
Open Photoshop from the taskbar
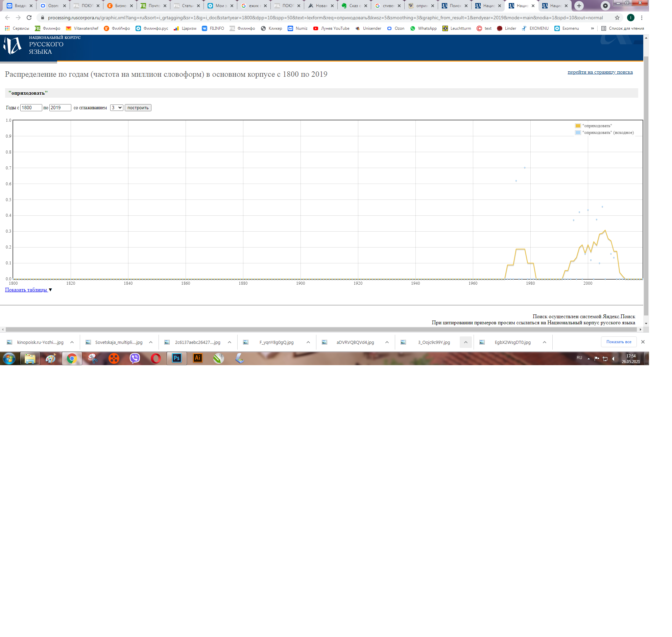pos(176,358)
